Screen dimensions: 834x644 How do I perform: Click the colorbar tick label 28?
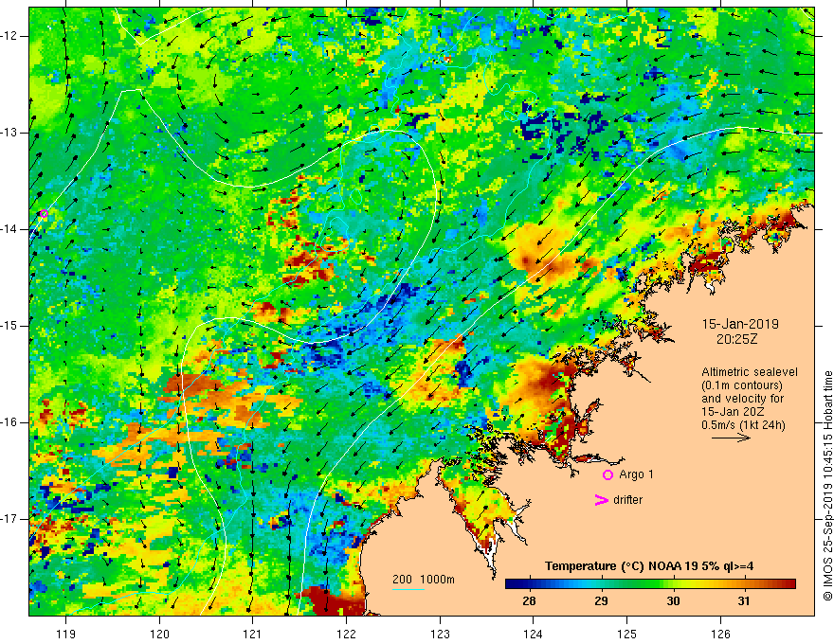click(529, 601)
